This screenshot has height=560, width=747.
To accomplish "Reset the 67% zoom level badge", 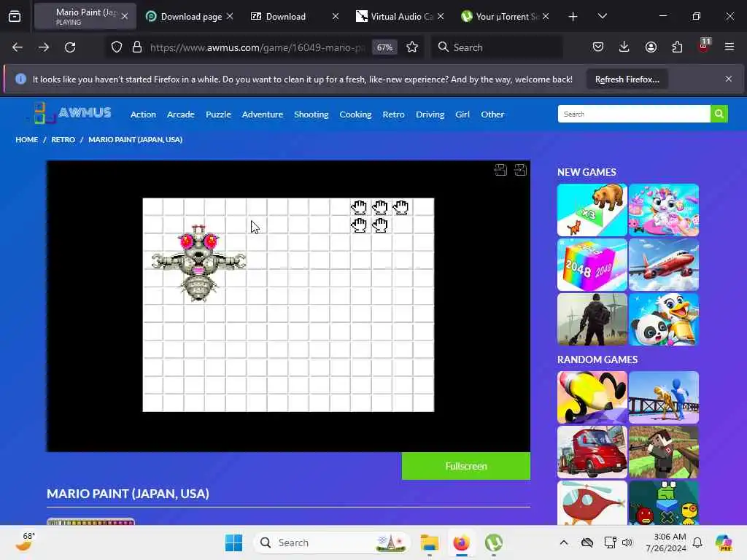I will pos(384,47).
